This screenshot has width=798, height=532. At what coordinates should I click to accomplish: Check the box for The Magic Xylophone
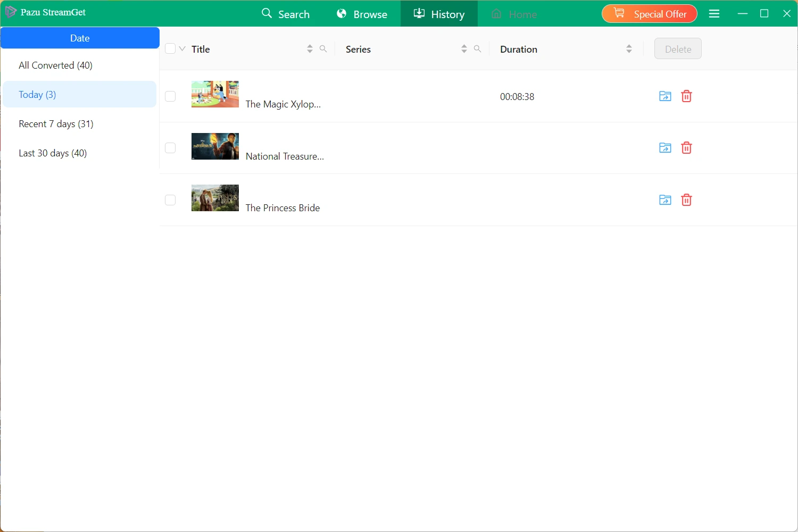pos(170,96)
